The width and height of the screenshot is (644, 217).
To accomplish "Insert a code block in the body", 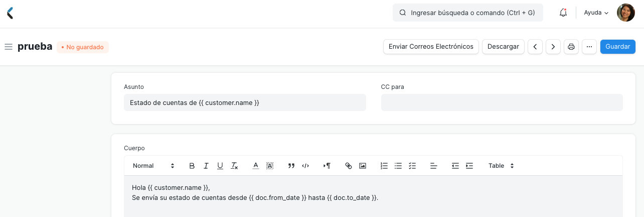I will point(305,166).
